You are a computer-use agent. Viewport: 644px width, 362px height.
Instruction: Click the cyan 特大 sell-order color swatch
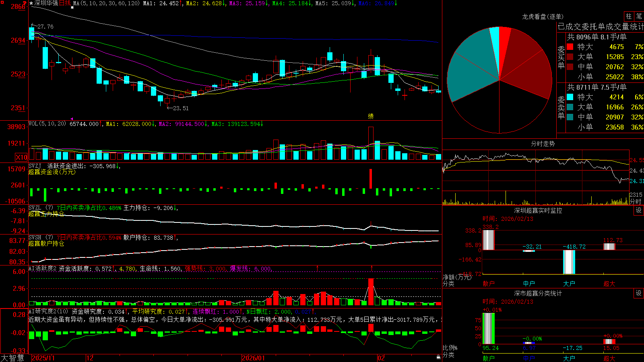tap(570, 97)
